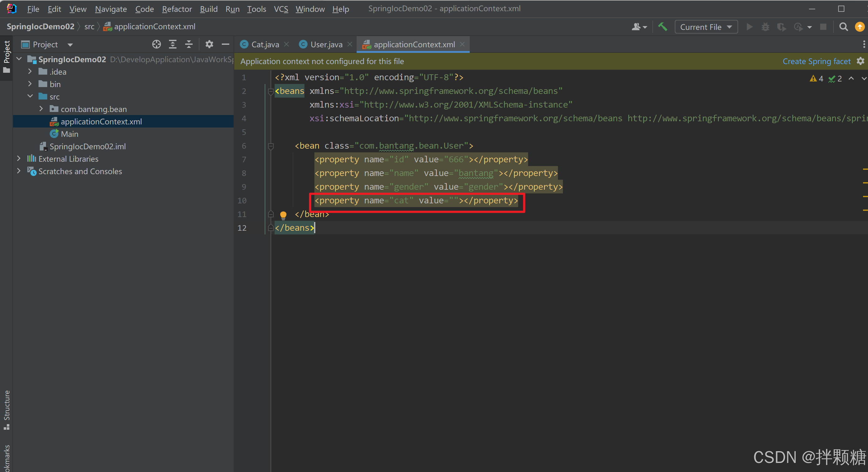Open Project panel gear options
The width and height of the screenshot is (868, 472).
(209, 44)
